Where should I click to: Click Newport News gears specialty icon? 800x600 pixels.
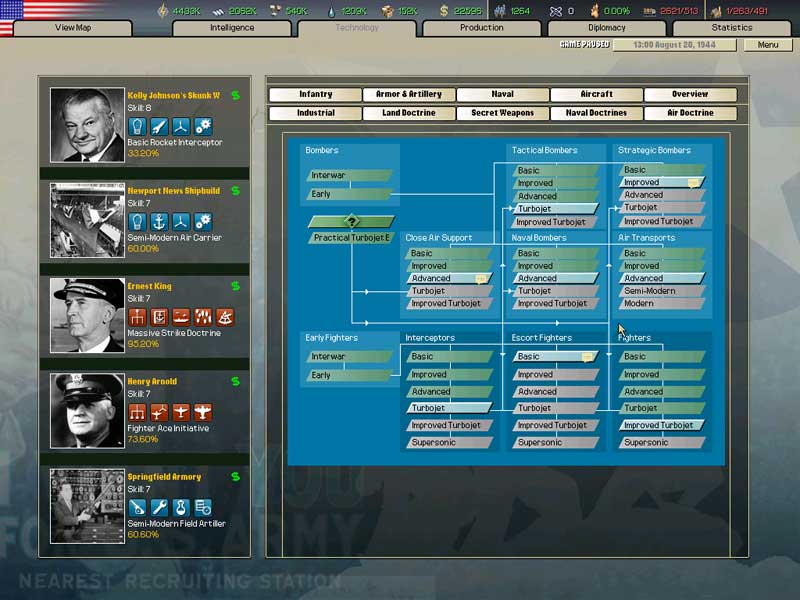(x=203, y=221)
